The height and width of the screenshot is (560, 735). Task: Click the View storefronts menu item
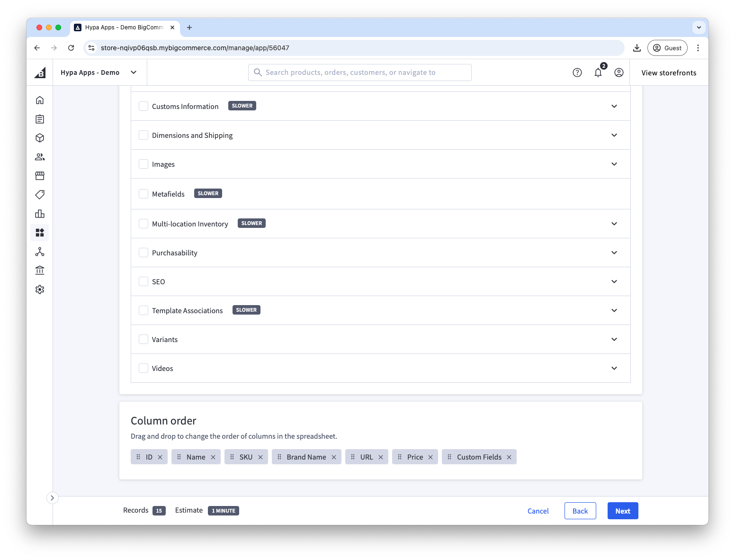(x=668, y=72)
